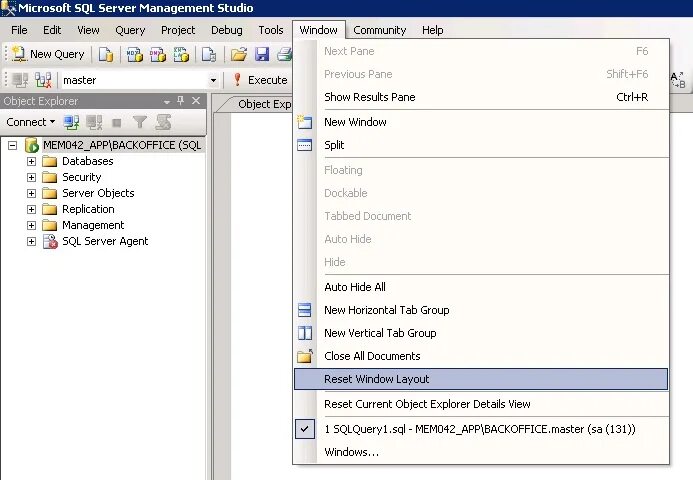Close the Object Explorer panel
693x480 pixels.
(196, 101)
